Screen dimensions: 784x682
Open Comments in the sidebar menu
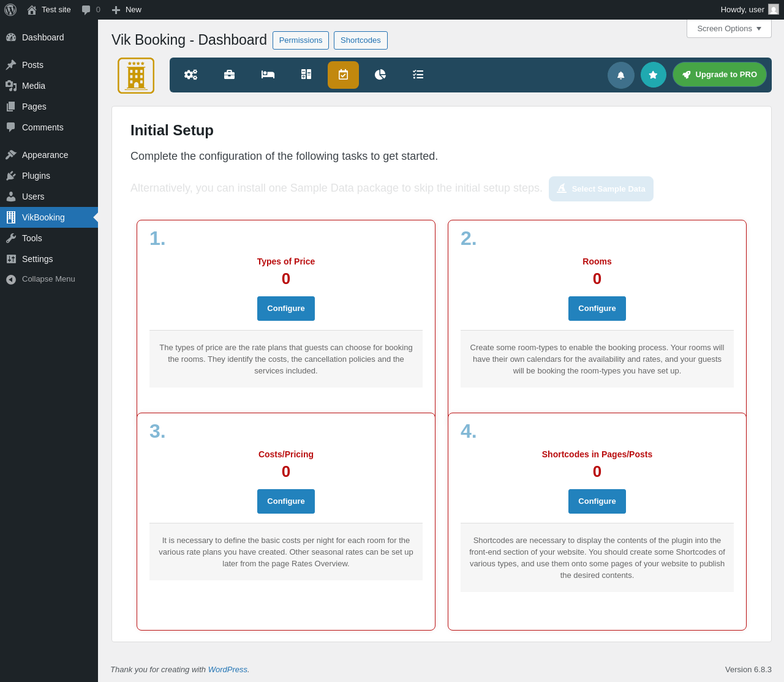(x=49, y=127)
